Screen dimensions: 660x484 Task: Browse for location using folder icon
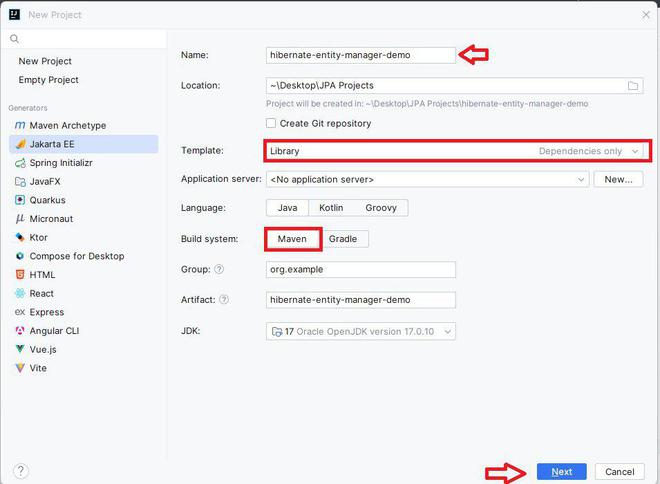coord(633,86)
